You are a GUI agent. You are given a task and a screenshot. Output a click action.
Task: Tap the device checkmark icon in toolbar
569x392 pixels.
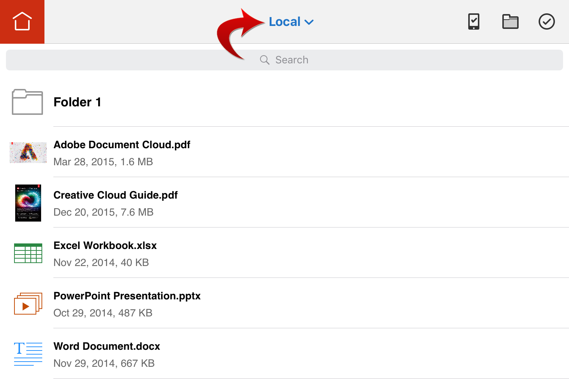pyautogui.click(x=474, y=21)
